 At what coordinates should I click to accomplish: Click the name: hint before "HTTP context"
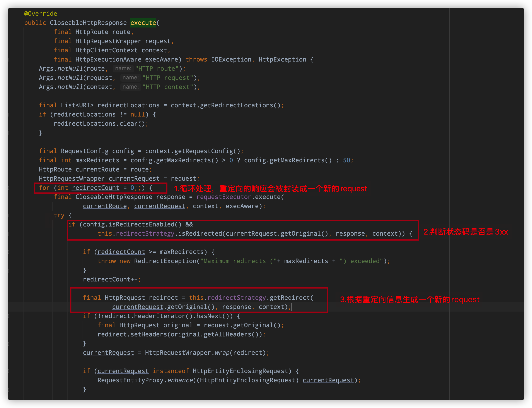(x=131, y=87)
